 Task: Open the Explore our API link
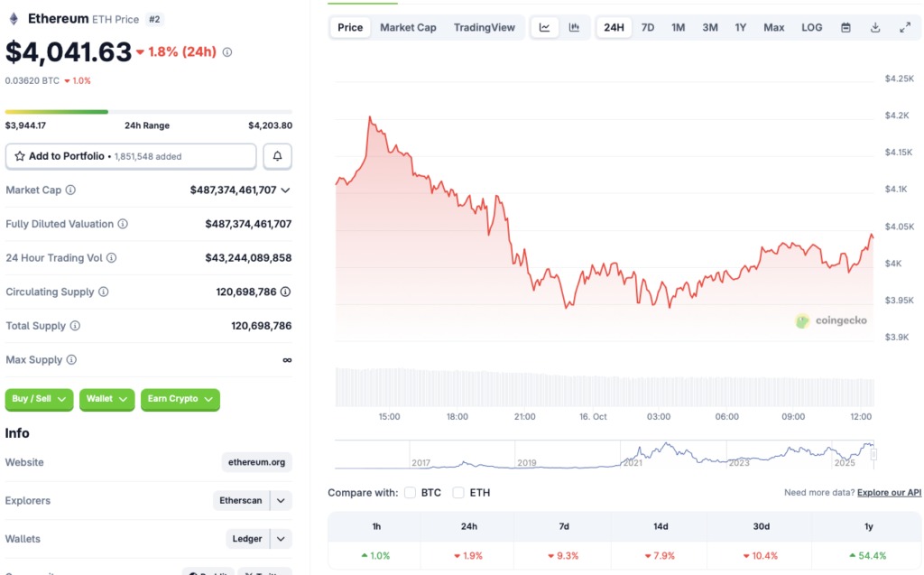point(889,493)
